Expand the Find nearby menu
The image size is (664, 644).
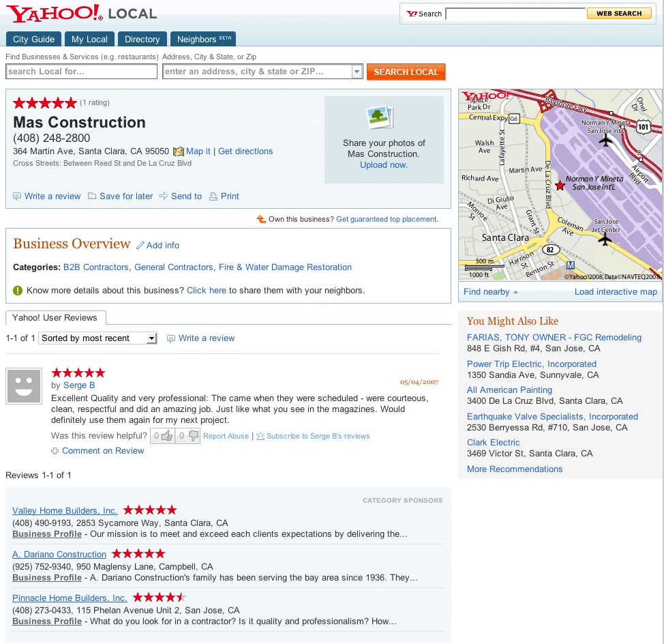[x=491, y=292]
